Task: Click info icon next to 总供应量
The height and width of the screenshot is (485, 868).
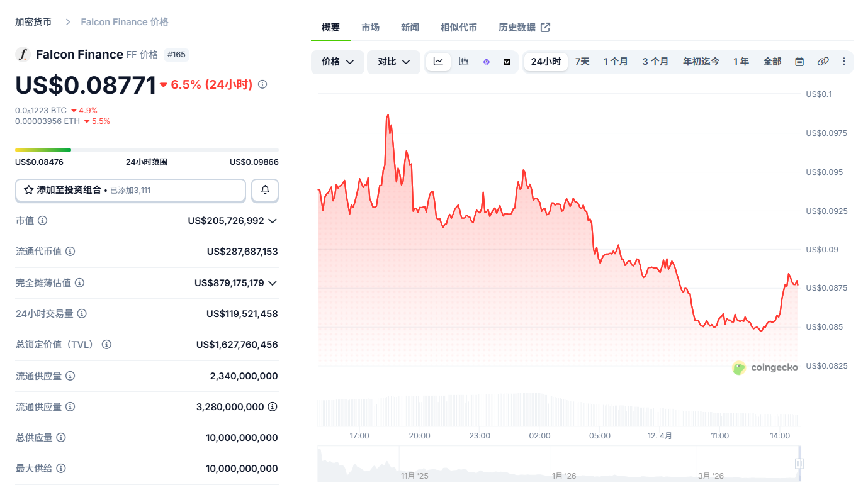Action: [x=61, y=438]
